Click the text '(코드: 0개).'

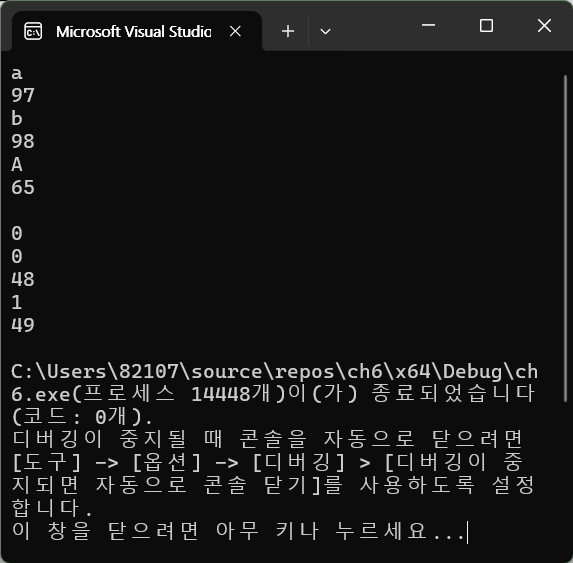point(82,417)
